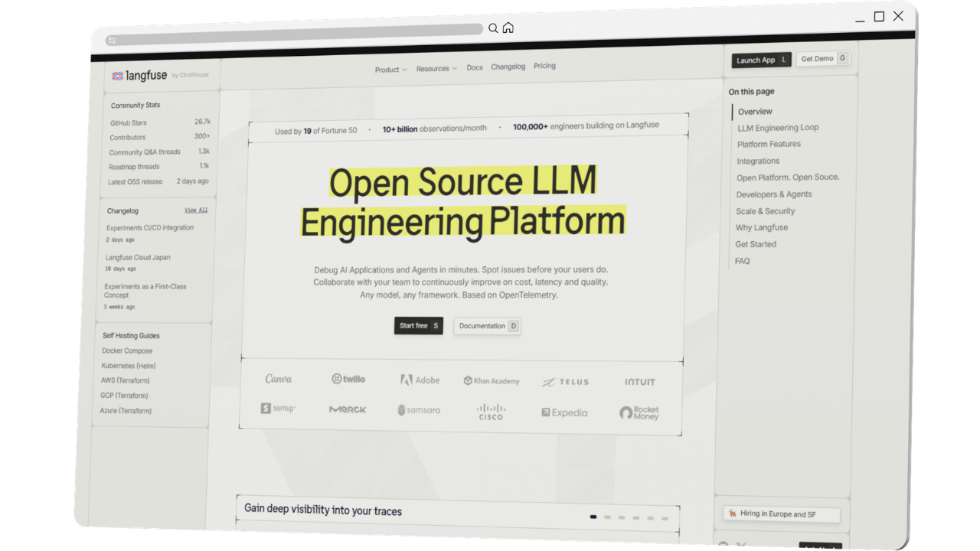The image size is (980, 551).
Task: Click the Get Demo button
Action: pyautogui.click(x=823, y=59)
